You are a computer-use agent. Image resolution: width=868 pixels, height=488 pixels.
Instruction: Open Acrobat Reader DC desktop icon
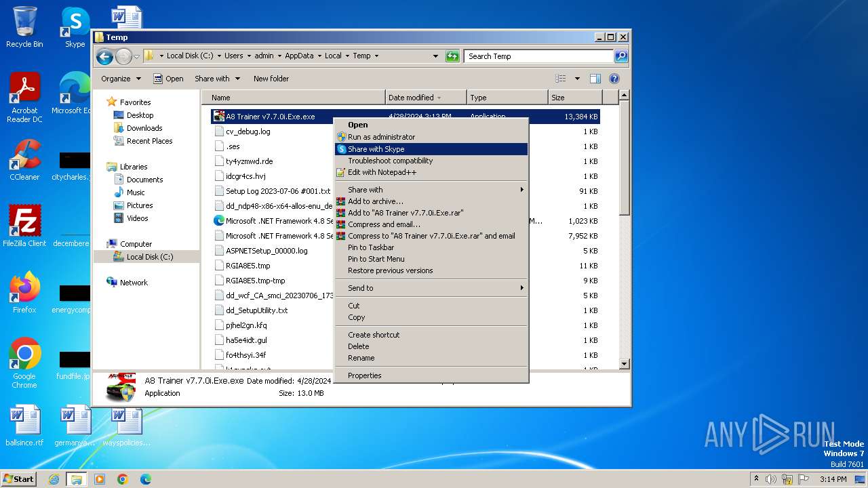(24, 98)
